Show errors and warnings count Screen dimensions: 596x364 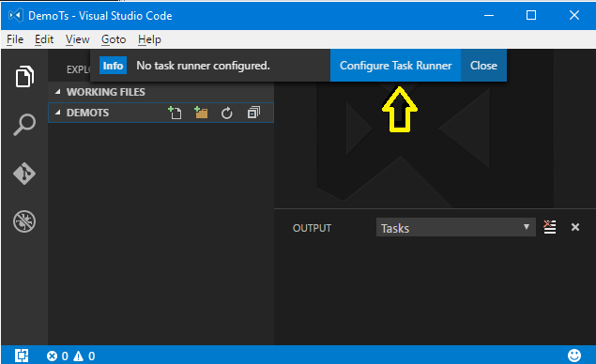tap(70, 356)
